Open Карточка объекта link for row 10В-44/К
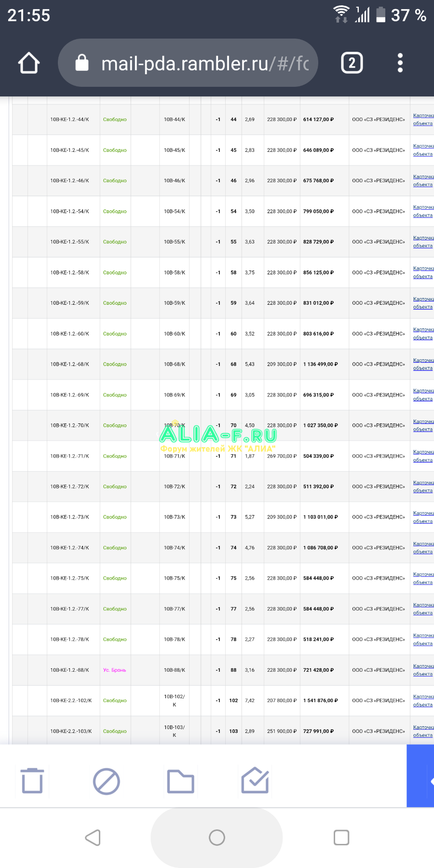Screen dimensions: 434x868 pos(423,120)
